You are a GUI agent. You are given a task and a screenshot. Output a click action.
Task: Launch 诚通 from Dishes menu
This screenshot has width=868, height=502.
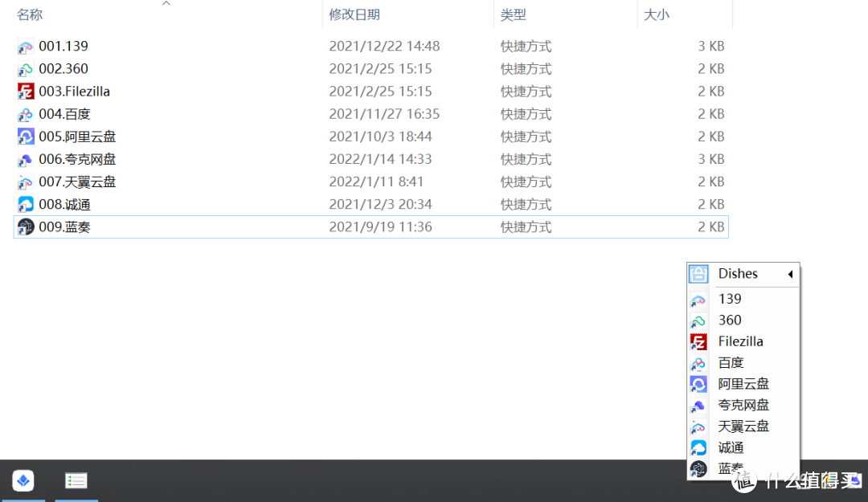tap(731, 447)
